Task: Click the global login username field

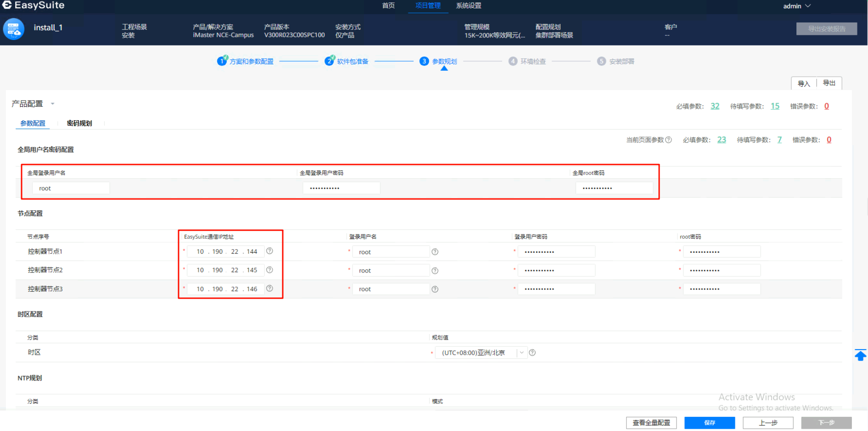Action: [x=71, y=188]
